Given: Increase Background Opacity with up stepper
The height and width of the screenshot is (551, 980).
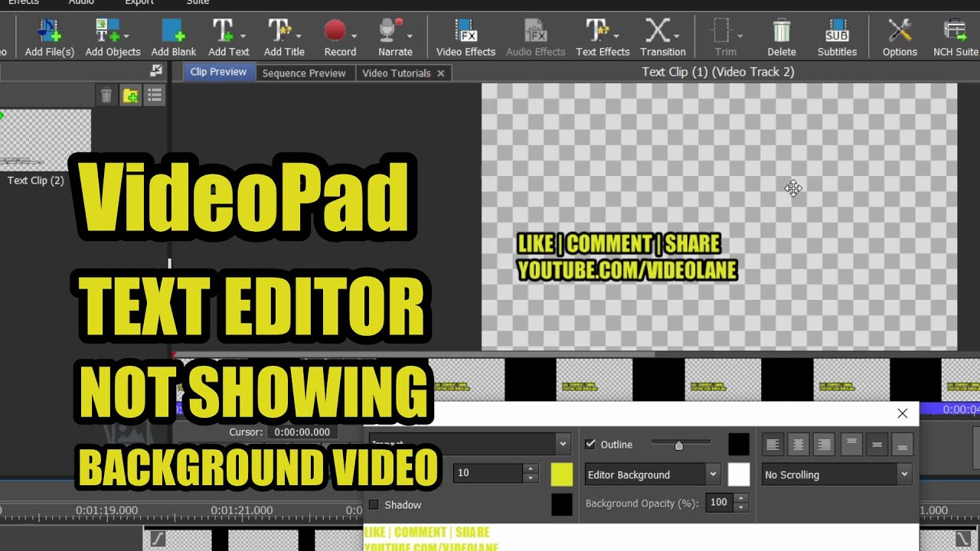Looking at the screenshot, I should pyautogui.click(x=740, y=497).
